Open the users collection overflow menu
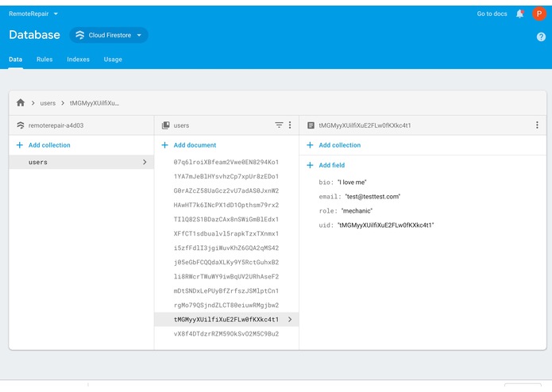 pos(290,125)
